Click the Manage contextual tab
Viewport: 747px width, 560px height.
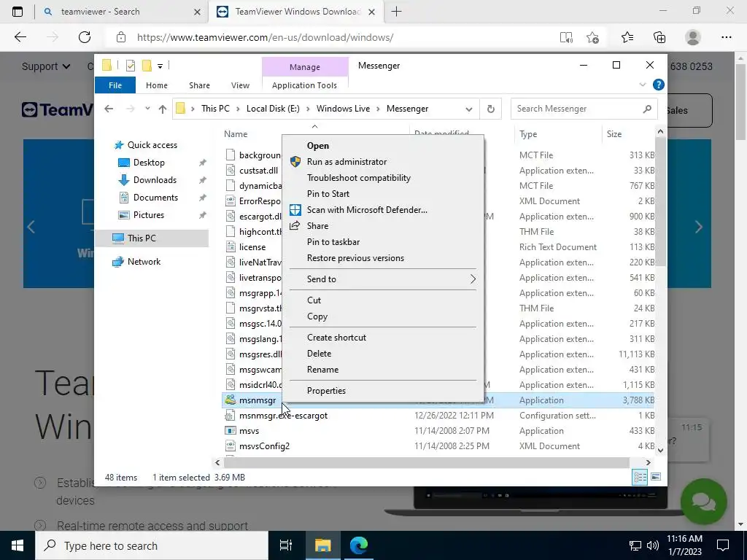(x=305, y=67)
